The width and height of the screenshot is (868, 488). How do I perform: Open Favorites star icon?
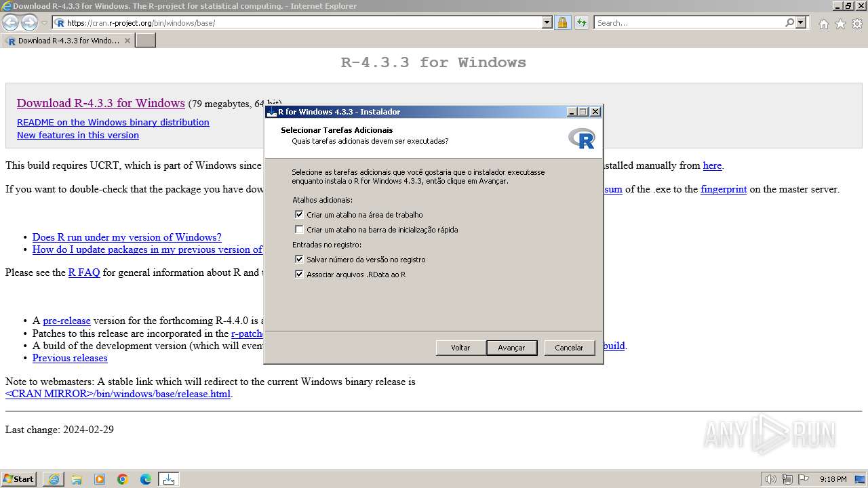pyautogui.click(x=840, y=24)
